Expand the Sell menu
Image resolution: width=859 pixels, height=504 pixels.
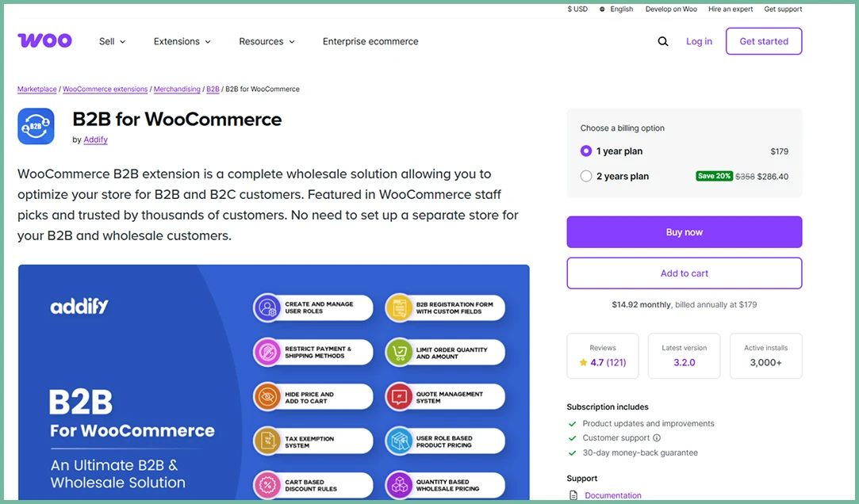pos(113,41)
